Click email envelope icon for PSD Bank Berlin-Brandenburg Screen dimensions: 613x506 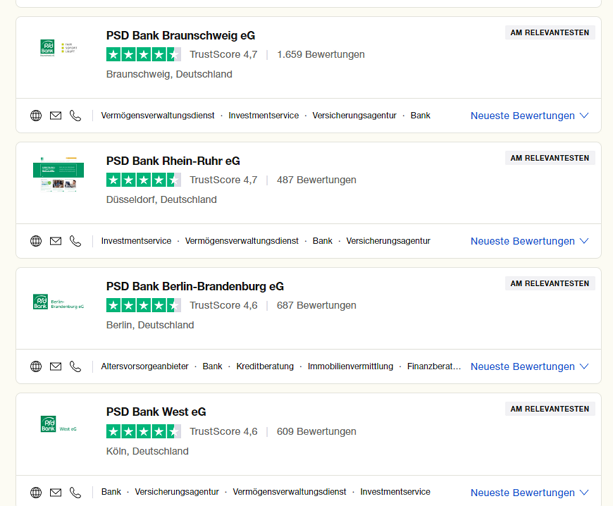pos(56,366)
